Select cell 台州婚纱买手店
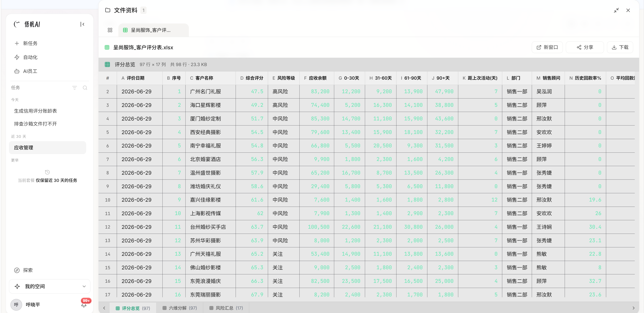644x313 pixels. tap(211, 227)
